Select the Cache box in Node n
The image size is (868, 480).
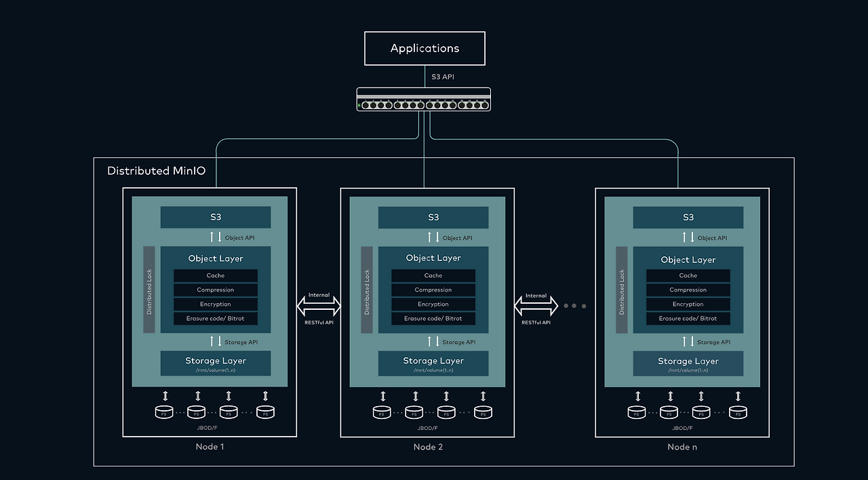coord(688,276)
